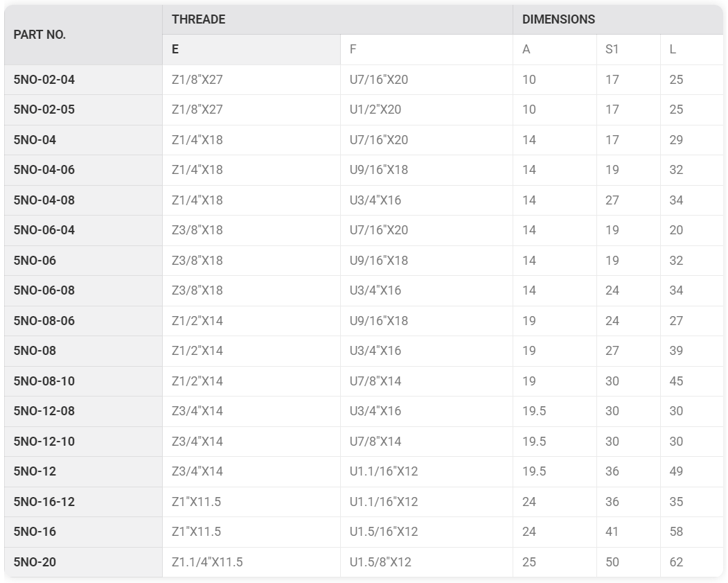Click the DIMENSIONS header cell
The height and width of the screenshot is (583, 728).
point(618,19)
